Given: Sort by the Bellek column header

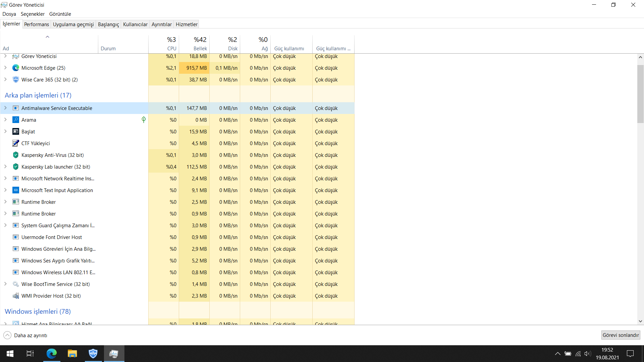Looking at the screenshot, I should (194, 44).
